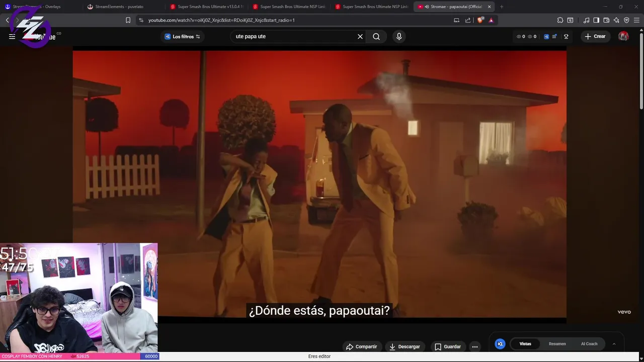The image size is (644, 362).
Task: Run search with the magnifying glass icon
Action: tap(376, 37)
